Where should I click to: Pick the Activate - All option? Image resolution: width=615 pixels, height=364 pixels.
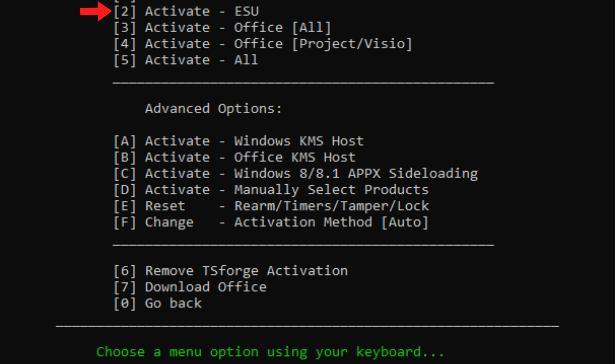(186, 60)
